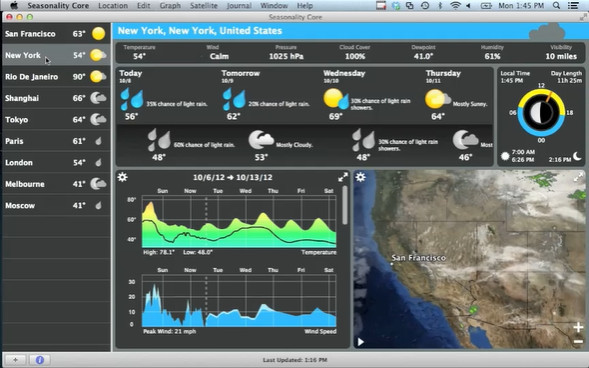
Task: Click the wind speed graph area
Action: click(239, 300)
